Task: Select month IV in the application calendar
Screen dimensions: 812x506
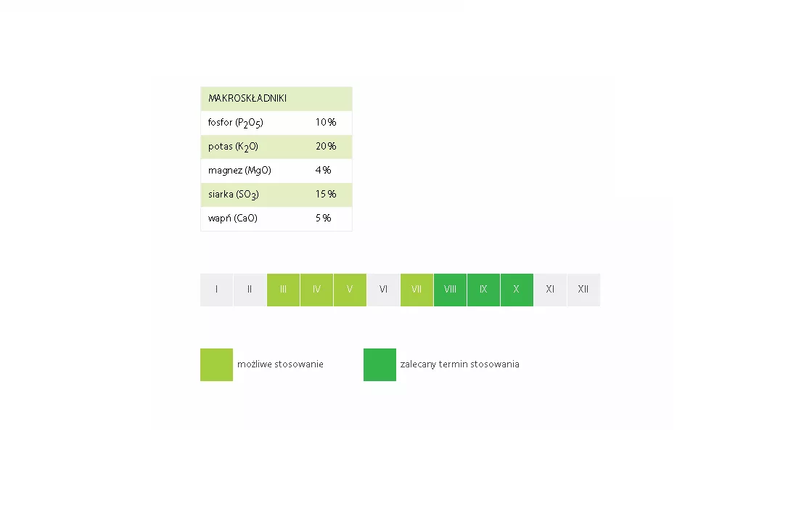Action: tap(316, 290)
